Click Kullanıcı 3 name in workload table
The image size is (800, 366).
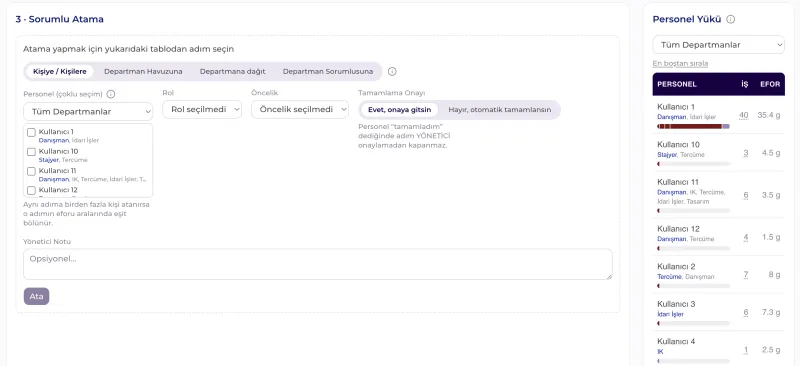tap(676, 304)
